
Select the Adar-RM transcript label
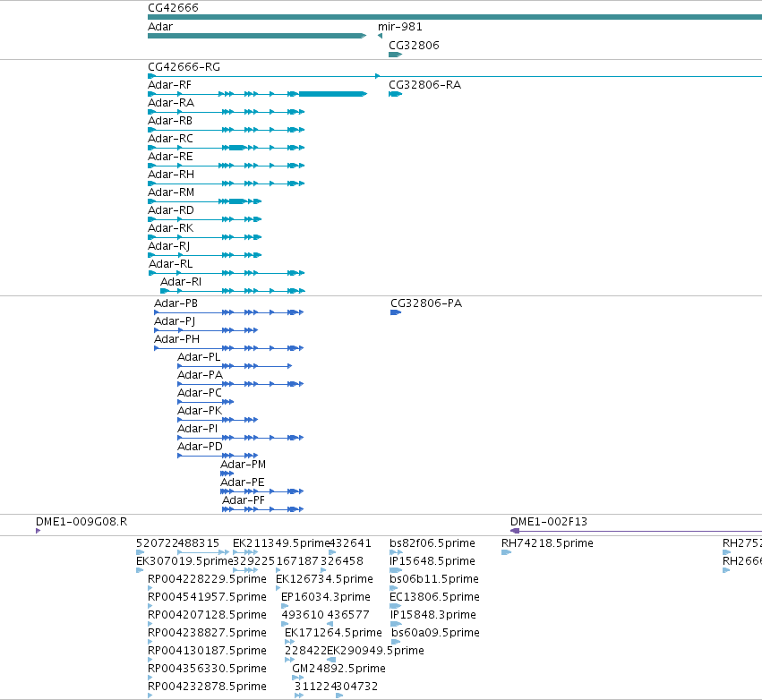coord(171,192)
